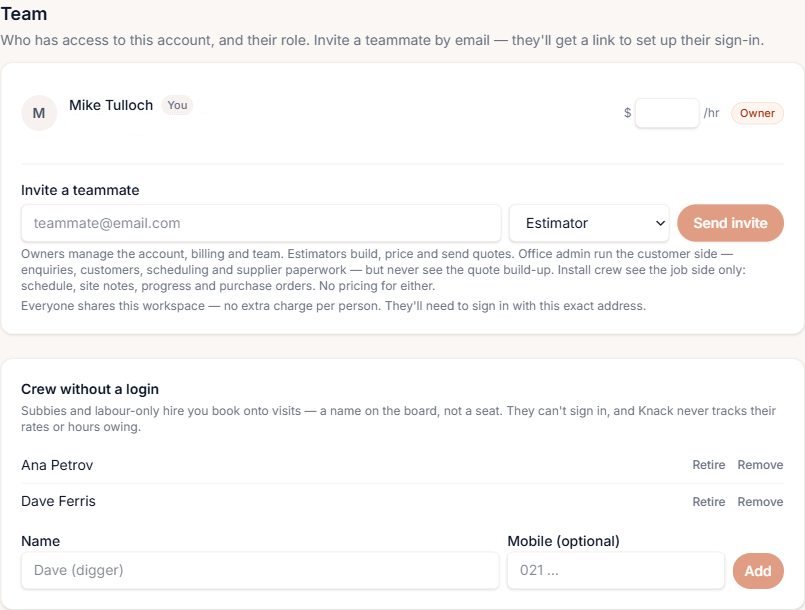Select the Dave Ferris crew row name
Image resolution: width=805 pixels, height=610 pixels.
click(58, 501)
